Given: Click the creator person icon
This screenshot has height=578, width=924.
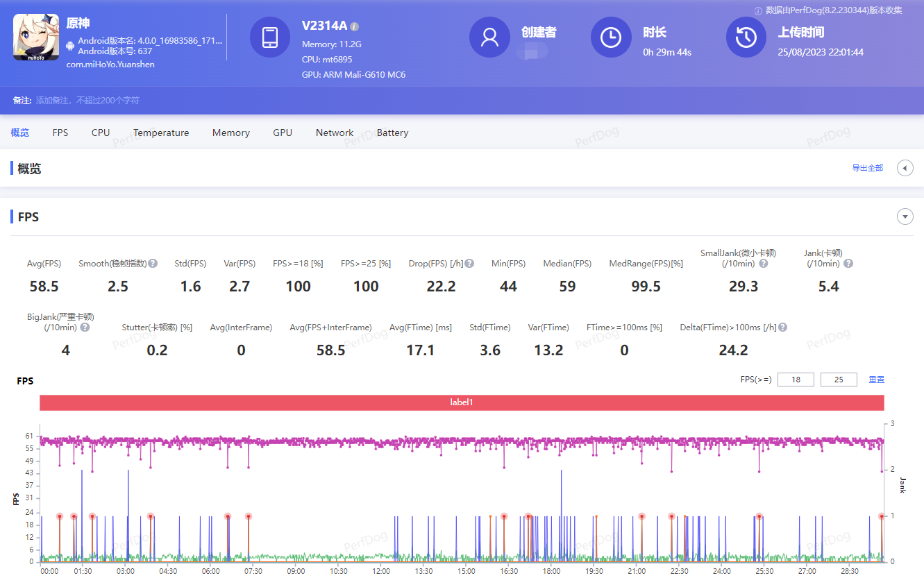Looking at the screenshot, I should (489, 37).
